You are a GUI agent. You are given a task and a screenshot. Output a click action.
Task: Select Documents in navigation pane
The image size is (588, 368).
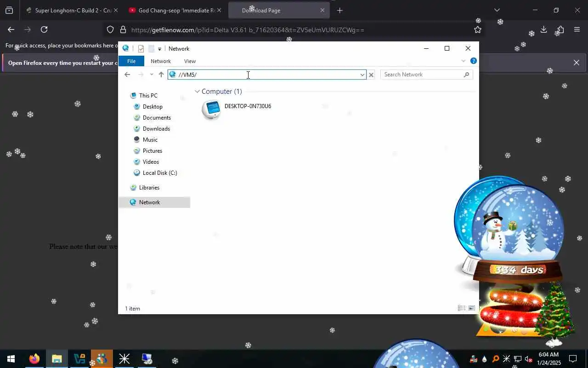(157, 118)
